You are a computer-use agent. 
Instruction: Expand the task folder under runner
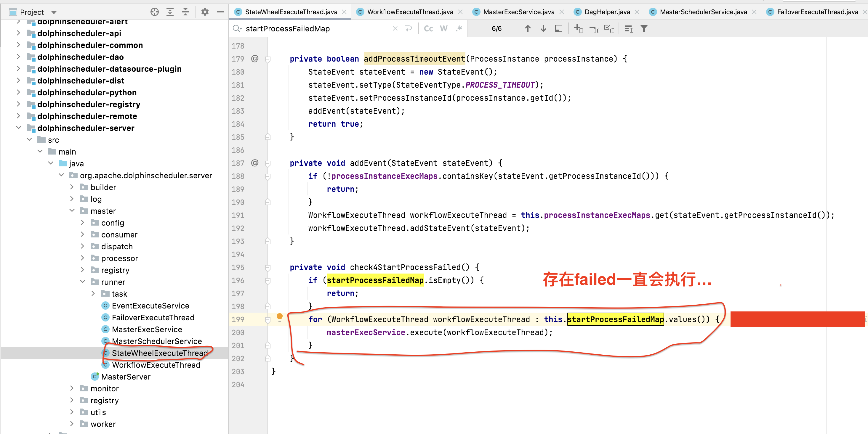click(93, 294)
